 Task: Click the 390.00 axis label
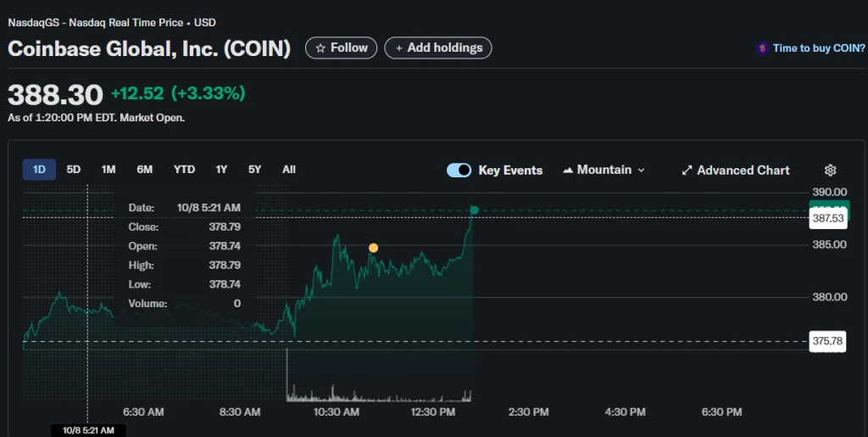pos(829,192)
